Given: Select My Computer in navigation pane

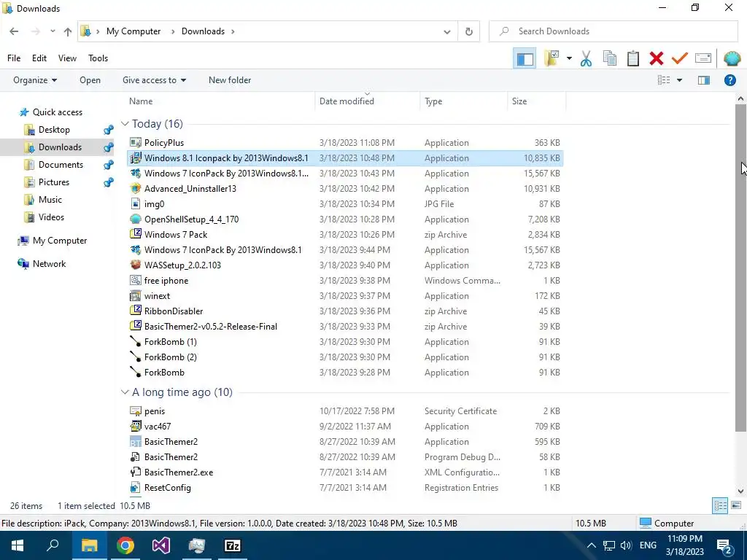Looking at the screenshot, I should [60, 241].
